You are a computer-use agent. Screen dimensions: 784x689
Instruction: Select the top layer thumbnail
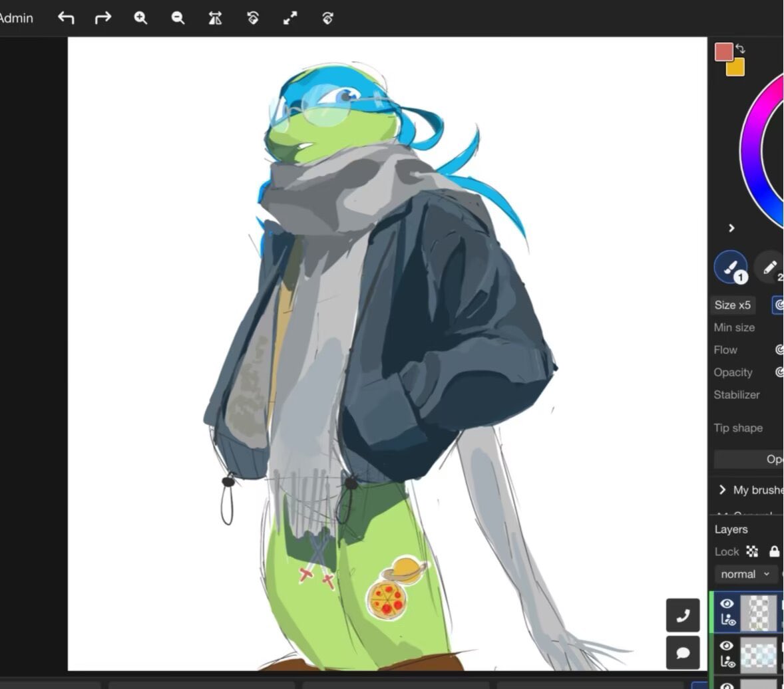758,612
